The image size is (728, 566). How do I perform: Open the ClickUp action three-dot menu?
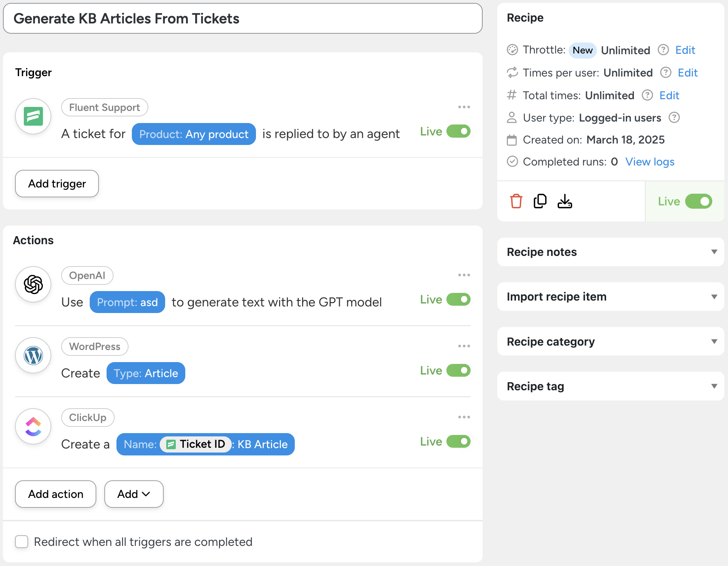click(x=464, y=417)
